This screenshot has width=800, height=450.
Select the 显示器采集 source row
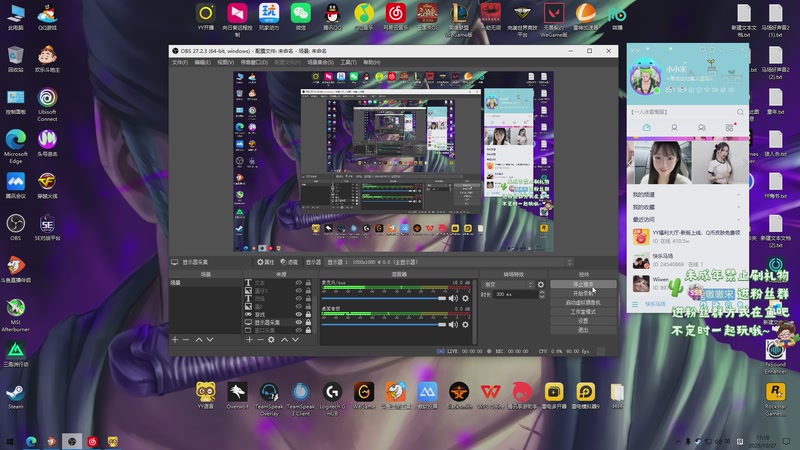click(x=279, y=322)
